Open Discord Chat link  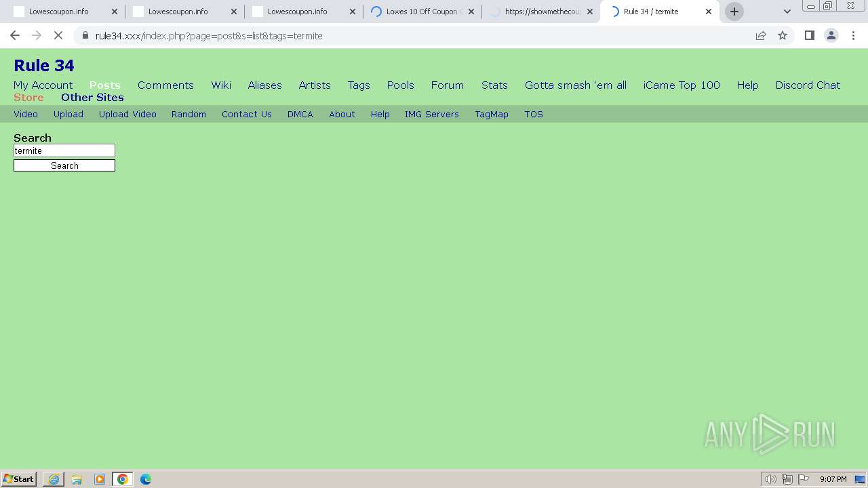(808, 85)
